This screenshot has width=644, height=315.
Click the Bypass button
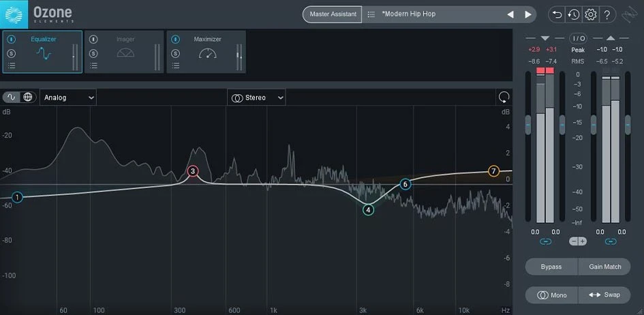point(551,267)
